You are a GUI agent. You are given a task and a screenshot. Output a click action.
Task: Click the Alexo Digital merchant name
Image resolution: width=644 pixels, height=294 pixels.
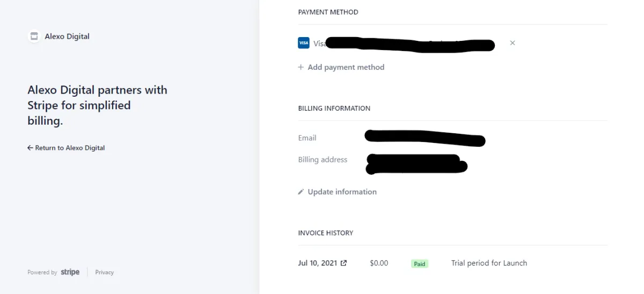(x=67, y=37)
